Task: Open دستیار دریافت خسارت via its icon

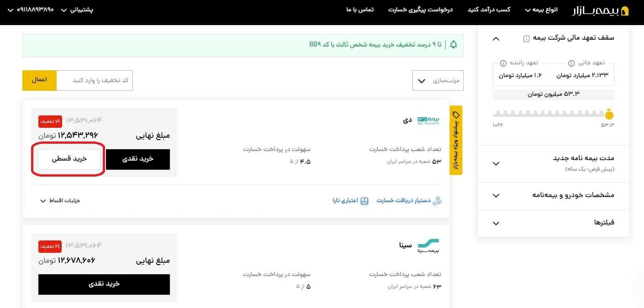Action: pyautogui.click(x=437, y=200)
